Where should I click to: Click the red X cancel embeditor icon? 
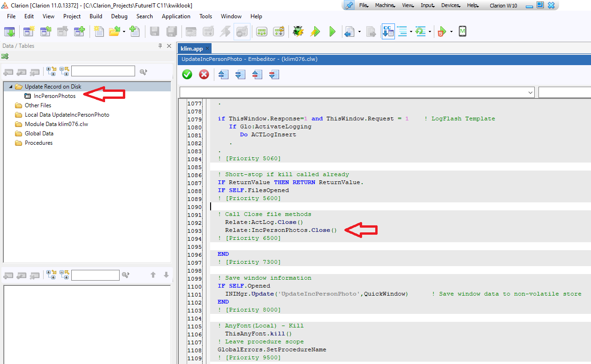point(204,74)
